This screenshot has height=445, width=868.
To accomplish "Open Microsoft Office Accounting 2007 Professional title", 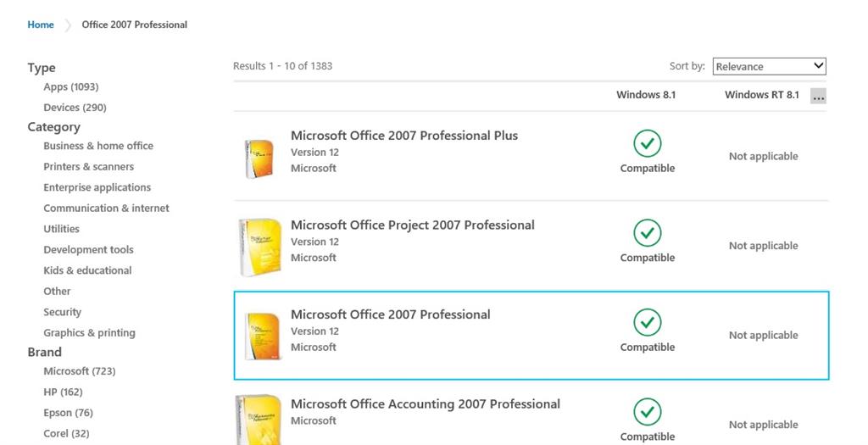I will click(426, 404).
